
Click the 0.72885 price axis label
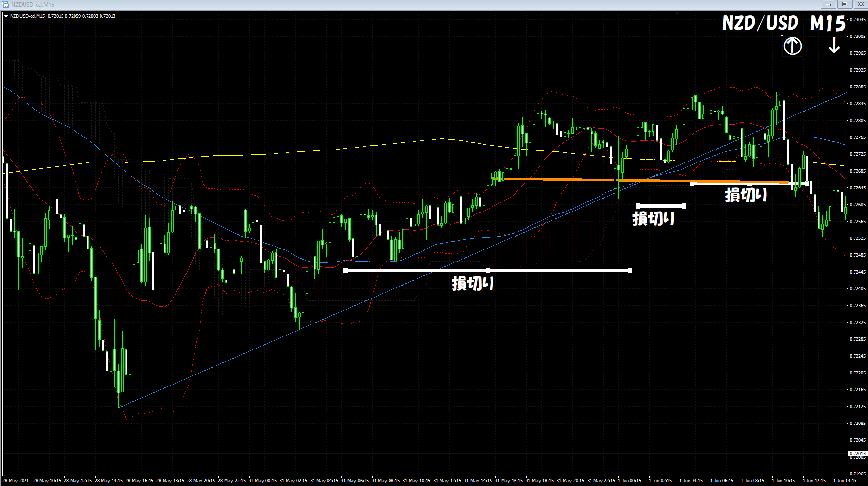tap(858, 87)
